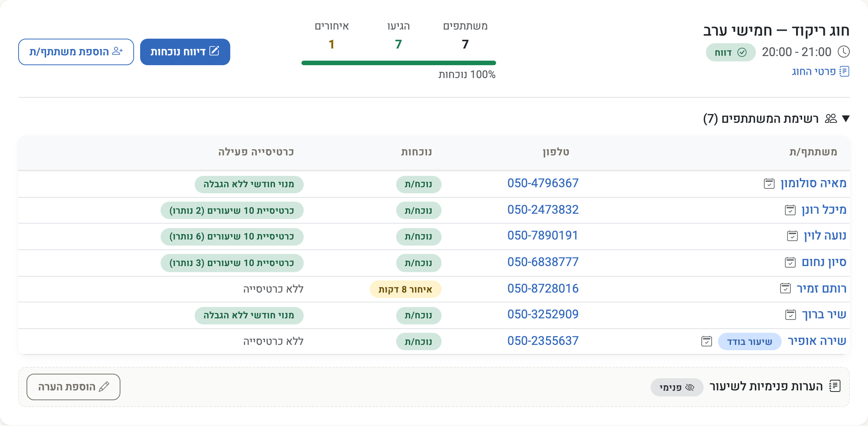
Task: Open participant רותם זמיר
Action: [821, 289]
